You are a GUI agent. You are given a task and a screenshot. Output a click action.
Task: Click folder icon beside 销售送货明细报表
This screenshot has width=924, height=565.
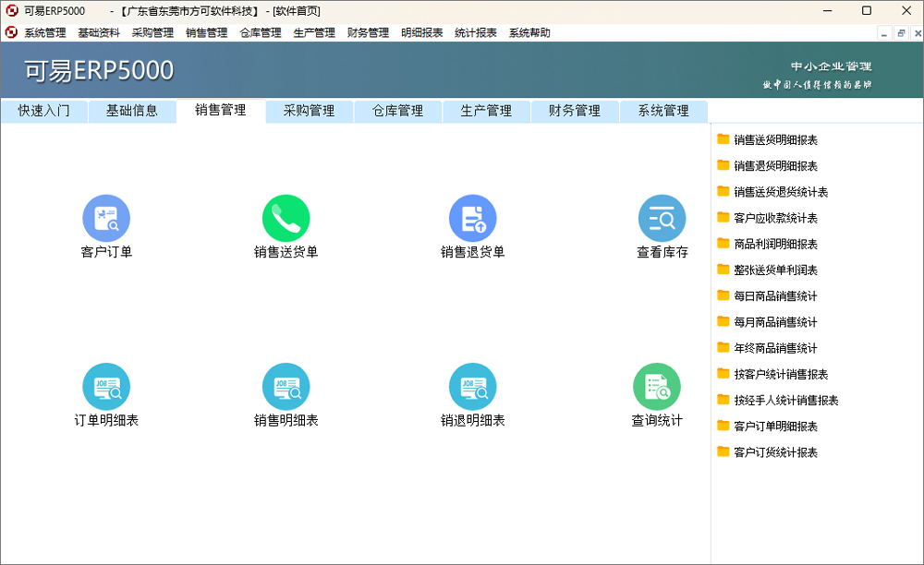point(723,138)
